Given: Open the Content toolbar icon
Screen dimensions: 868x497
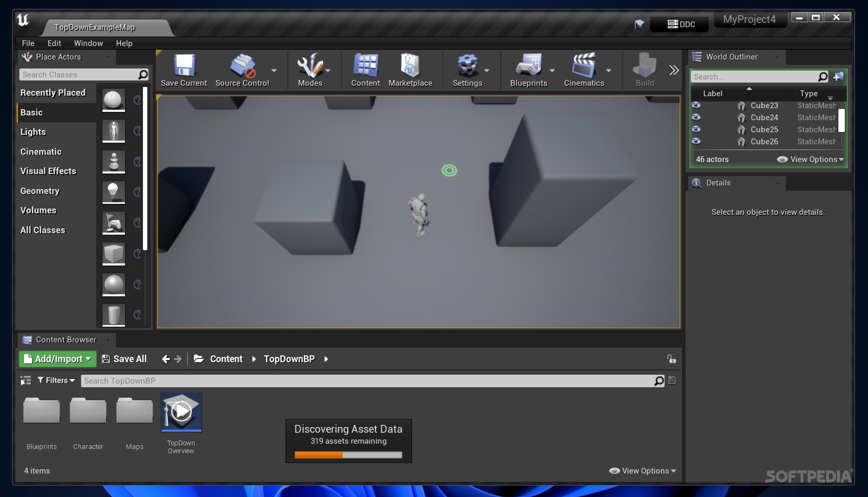Looking at the screenshot, I should pos(366,66).
